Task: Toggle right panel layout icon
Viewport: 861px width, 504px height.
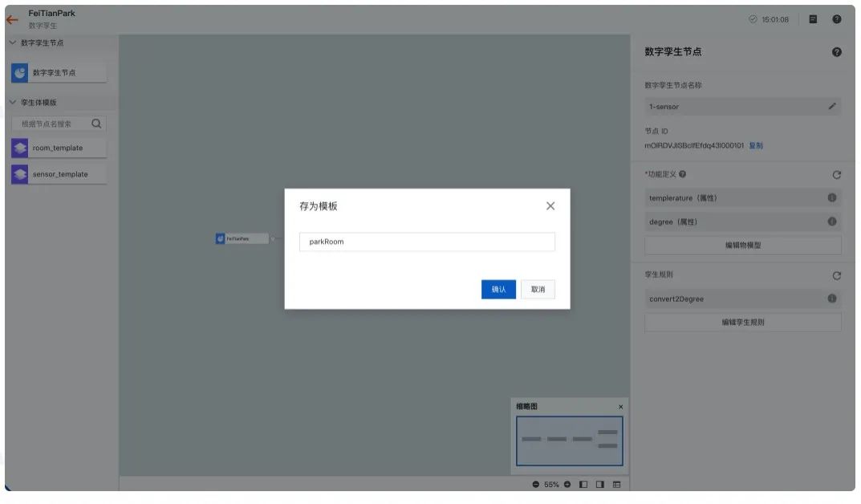Action: 599,484
